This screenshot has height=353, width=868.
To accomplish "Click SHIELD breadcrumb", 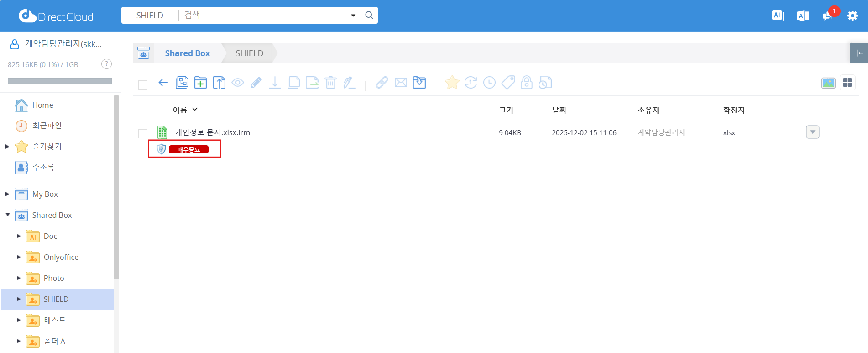I will [x=249, y=53].
